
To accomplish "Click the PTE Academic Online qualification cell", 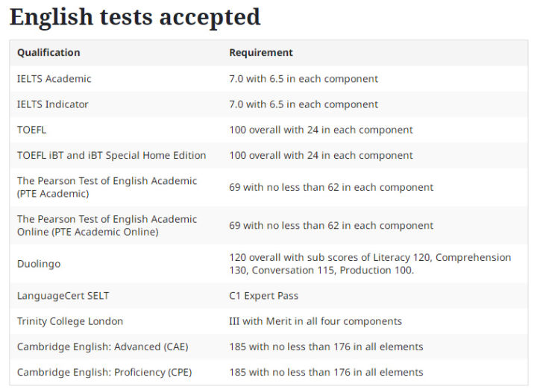I will pos(107,226).
